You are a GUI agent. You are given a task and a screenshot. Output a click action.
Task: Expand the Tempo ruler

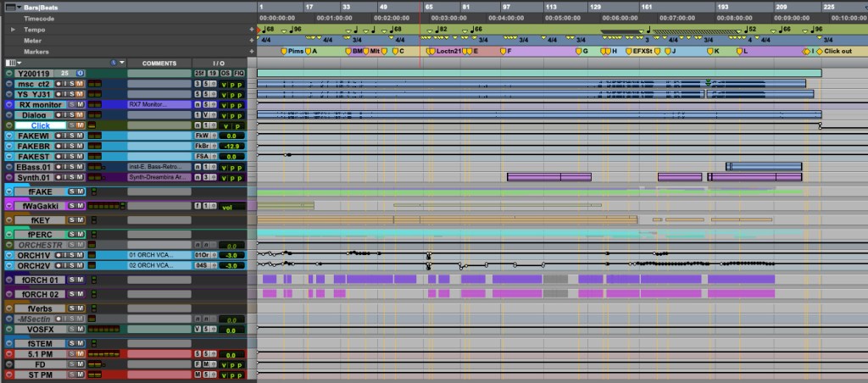pyautogui.click(x=13, y=29)
